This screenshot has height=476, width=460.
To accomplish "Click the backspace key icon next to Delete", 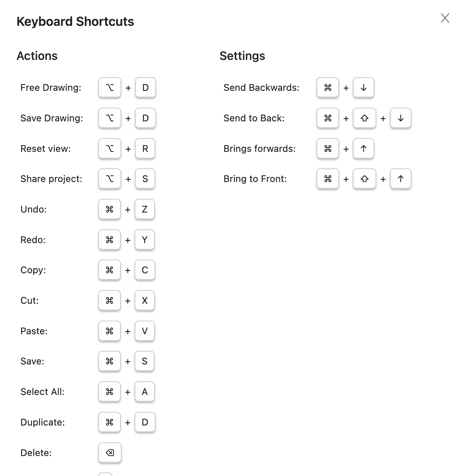I will click(x=110, y=453).
